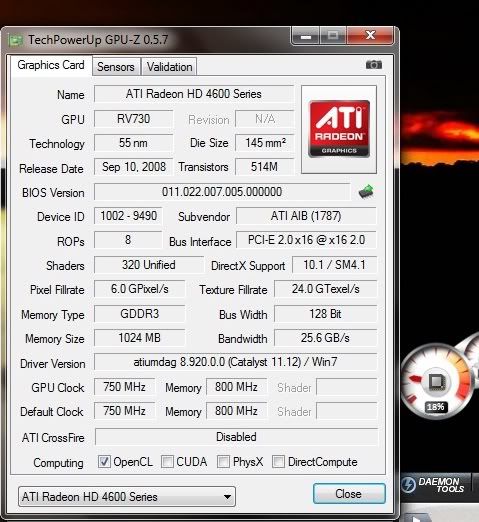Click the Daemon Tools lightning bolt icon
The height and width of the screenshot is (522, 479).
408,485
